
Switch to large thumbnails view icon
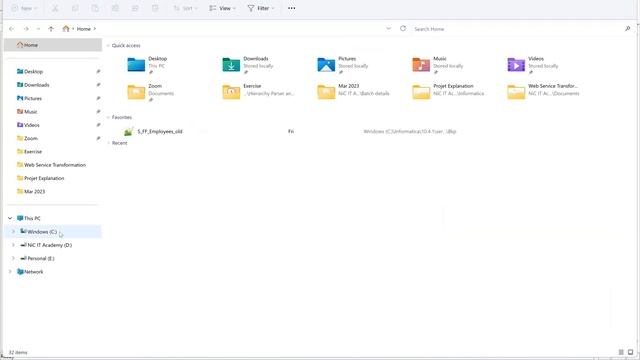tap(631, 352)
